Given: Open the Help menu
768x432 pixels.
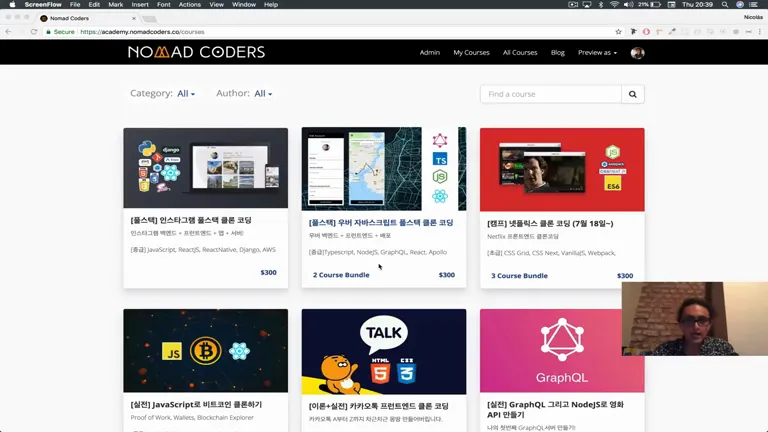Looking at the screenshot, I should coord(271,4).
